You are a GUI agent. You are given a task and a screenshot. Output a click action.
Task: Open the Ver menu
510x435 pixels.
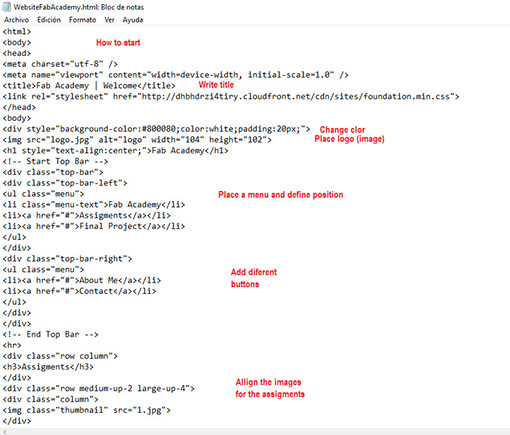pyautogui.click(x=109, y=20)
